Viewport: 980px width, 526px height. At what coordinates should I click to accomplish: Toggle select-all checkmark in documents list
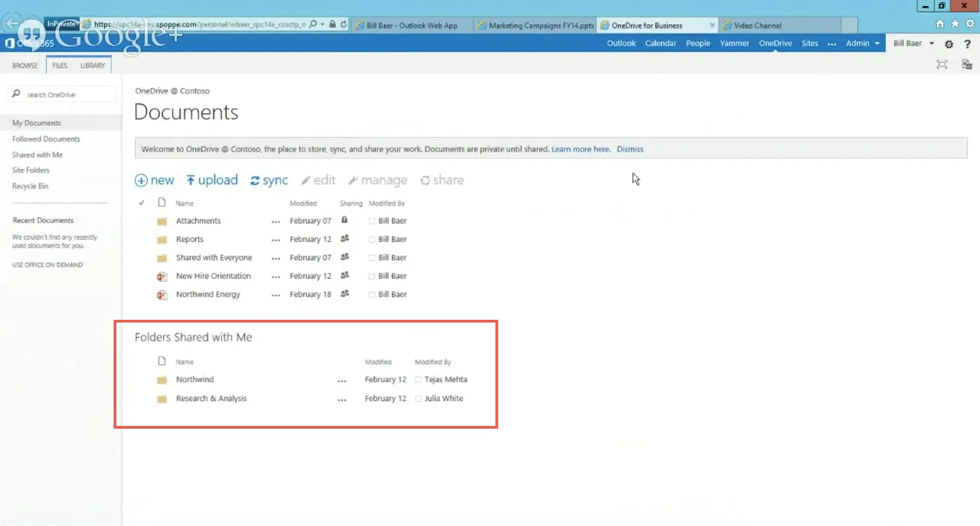click(142, 203)
